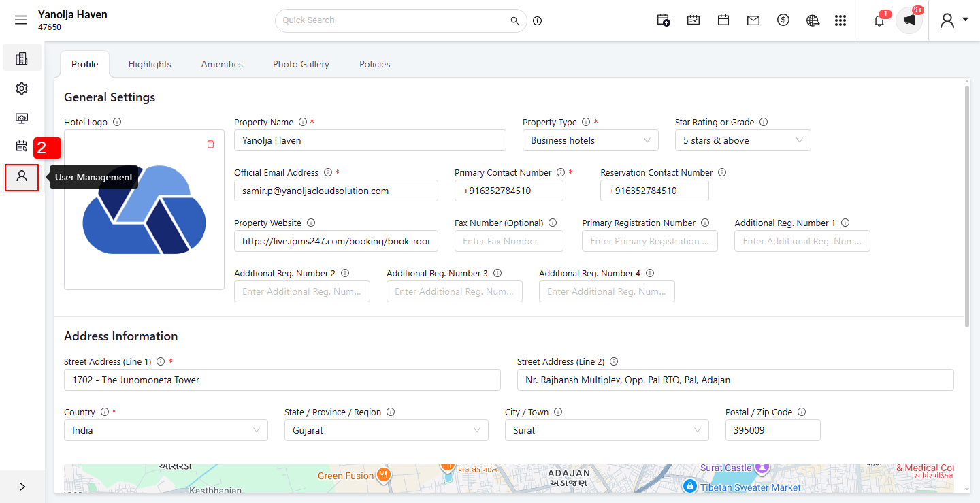Click the info icon beside Quick Search

click(538, 20)
